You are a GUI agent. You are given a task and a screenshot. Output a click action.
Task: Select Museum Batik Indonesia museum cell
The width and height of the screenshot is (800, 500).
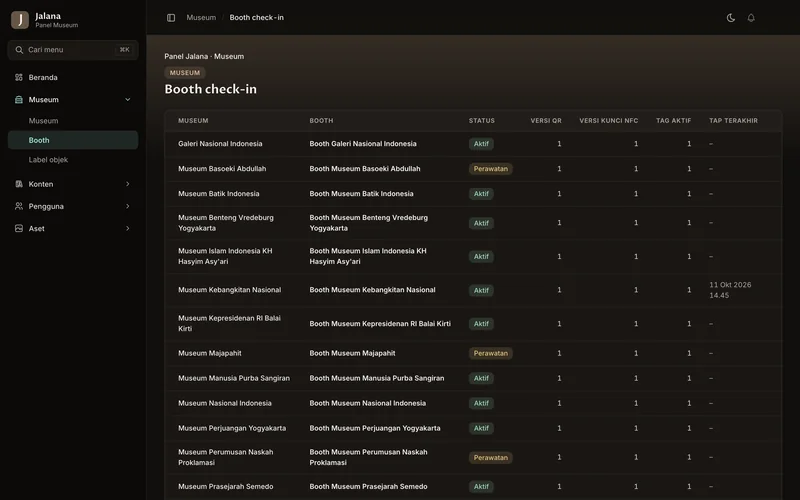(x=218, y=194)
